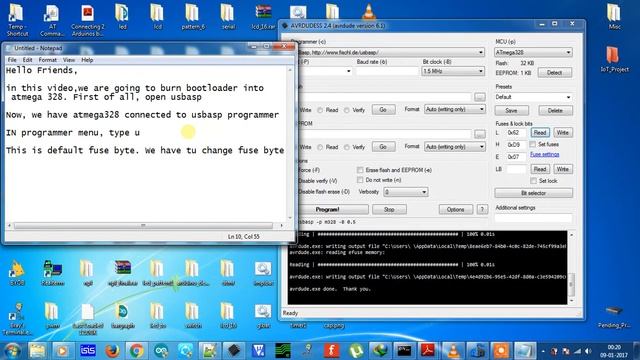Image resolution: width=640 pixels, height=360 pixels.
Task: Open Windows Explorer from taskbar
Action: [x=38, y=351]
